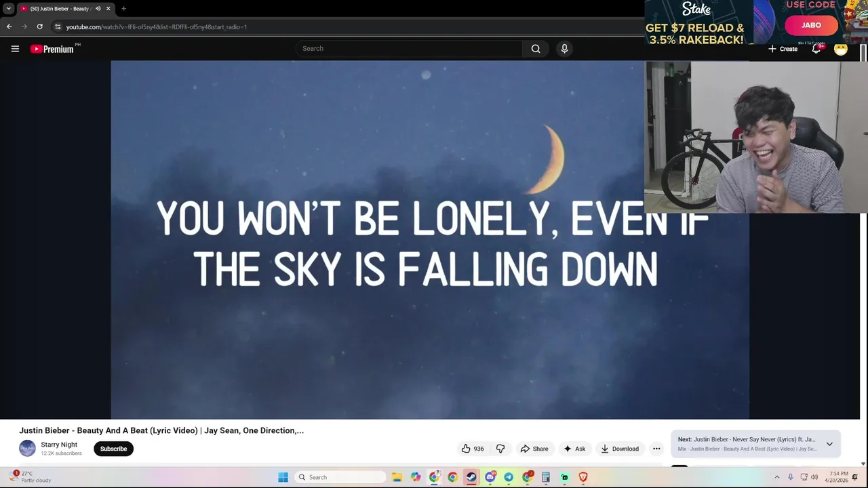Go back in browser history

9,26
